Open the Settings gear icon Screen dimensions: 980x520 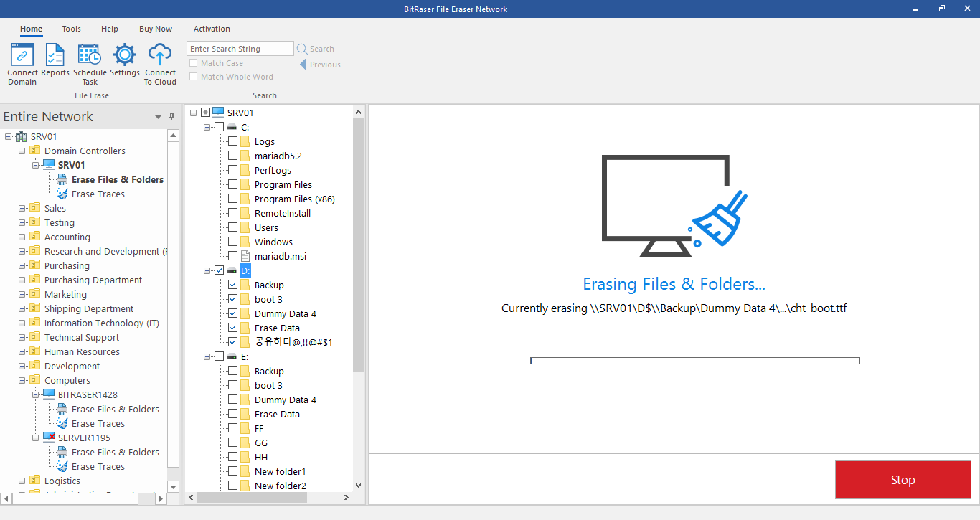pyautogui.click(x=125, y=55)
